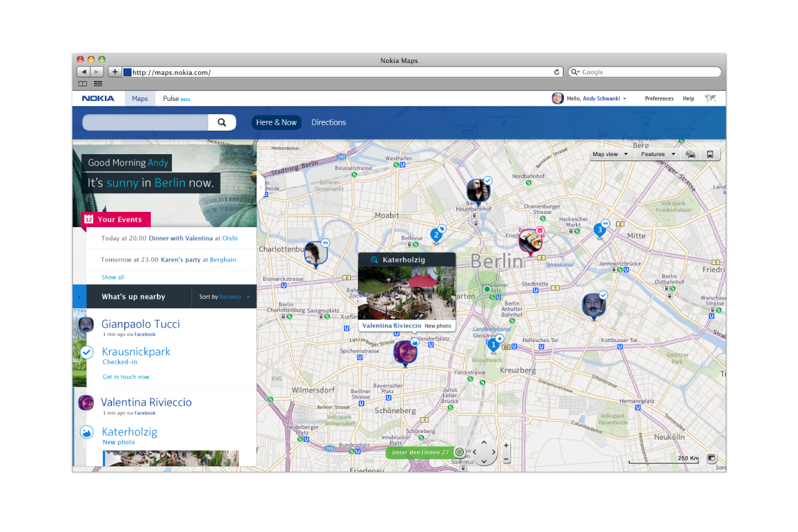Viewport: 798px width, 532px height.
Task: Zoom out the map with minus
Action: [x=506, y=459]
